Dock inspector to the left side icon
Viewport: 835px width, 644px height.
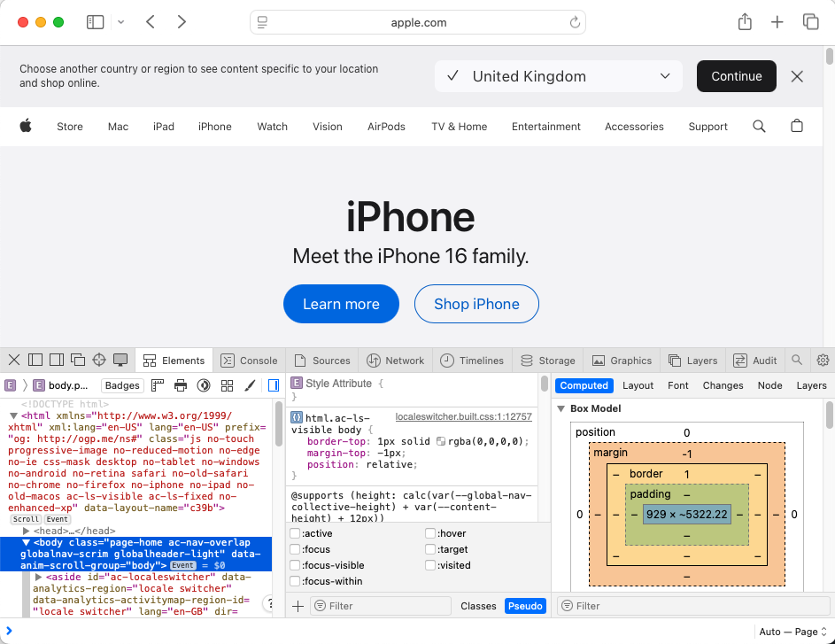point(35,360)
